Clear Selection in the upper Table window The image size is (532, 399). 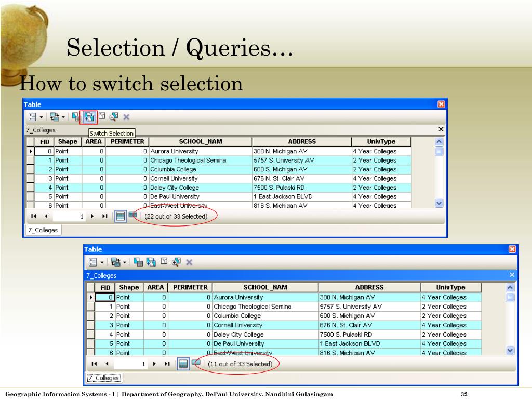tap(102, 116)
